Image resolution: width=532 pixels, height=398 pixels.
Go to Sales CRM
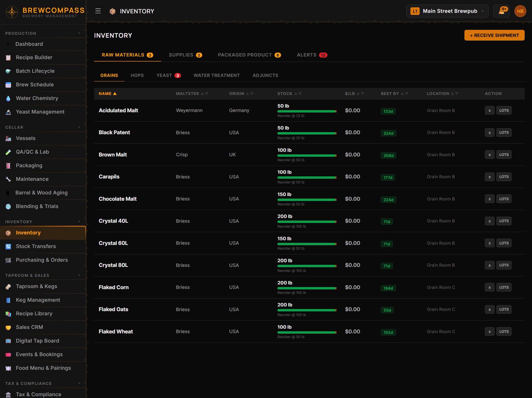43,327
